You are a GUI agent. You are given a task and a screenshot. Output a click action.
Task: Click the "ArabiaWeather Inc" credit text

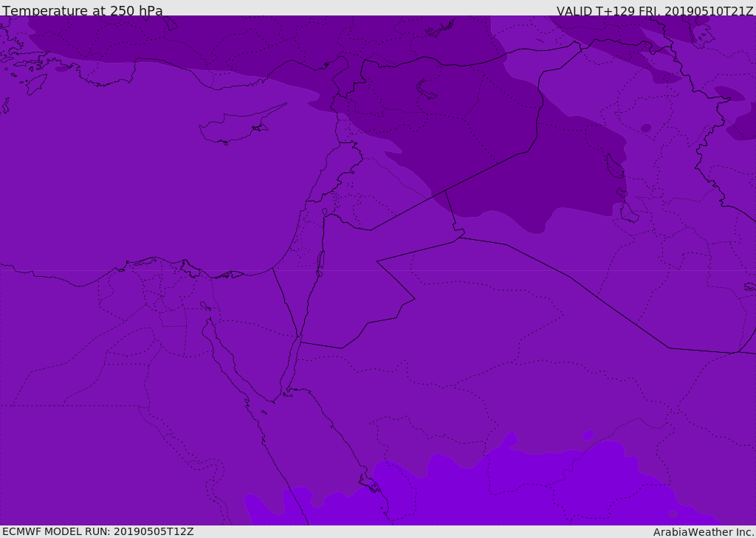704,532
